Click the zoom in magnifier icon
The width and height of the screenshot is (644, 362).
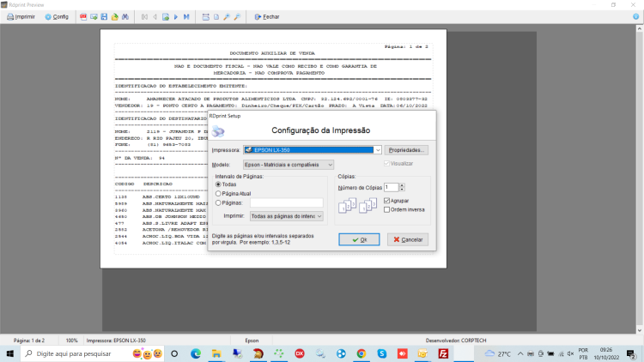pos(227,17)
